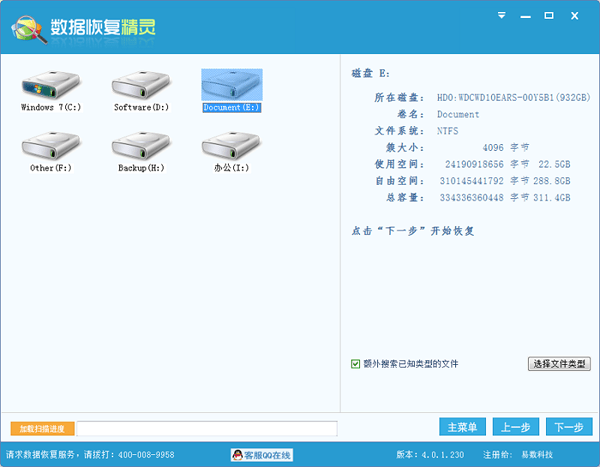The width and height of the screenshot is (600, 467).
Task: Click the Document (E:) drive icon
Action: 231,89
